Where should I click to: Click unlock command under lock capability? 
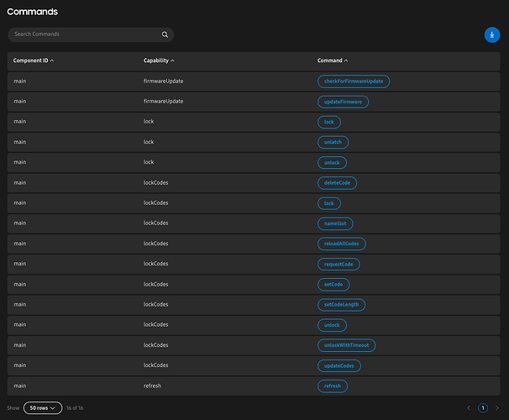pyautogui.click(x=332, y=163)
